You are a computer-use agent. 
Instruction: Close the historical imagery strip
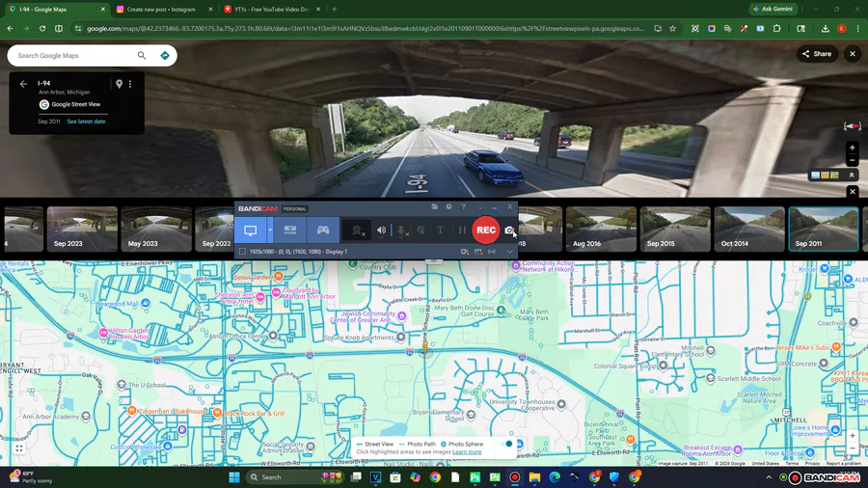(853, 191)
